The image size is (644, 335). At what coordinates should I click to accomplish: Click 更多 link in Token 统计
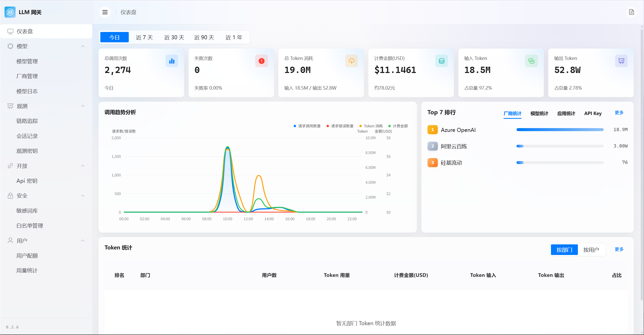619,249
